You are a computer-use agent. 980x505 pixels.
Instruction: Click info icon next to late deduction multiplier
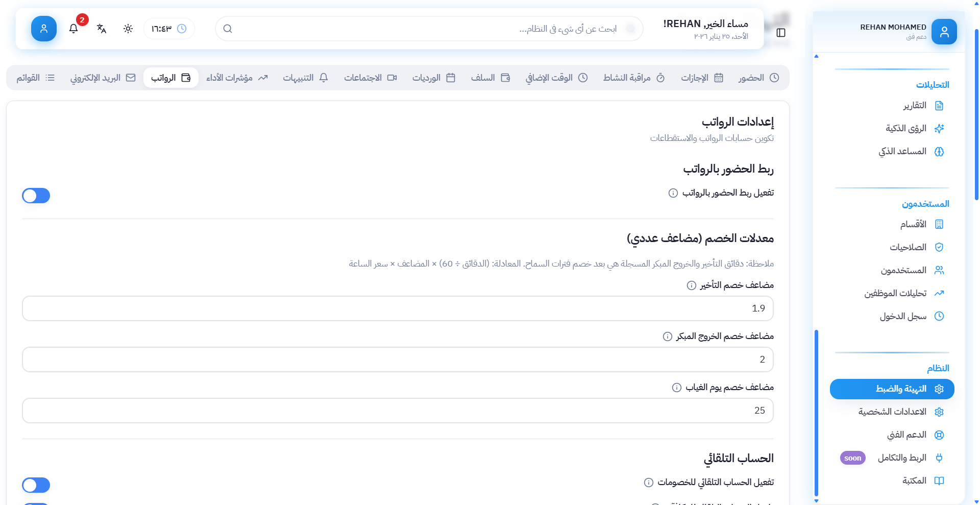[x=691, y=285]
